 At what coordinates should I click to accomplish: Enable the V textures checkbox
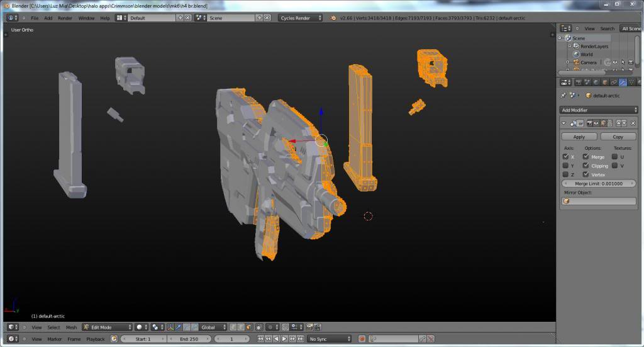615,165
